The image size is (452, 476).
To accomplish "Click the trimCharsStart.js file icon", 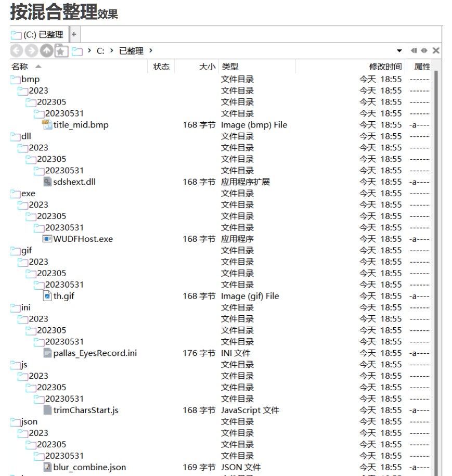I will click(x=47, y=410).
